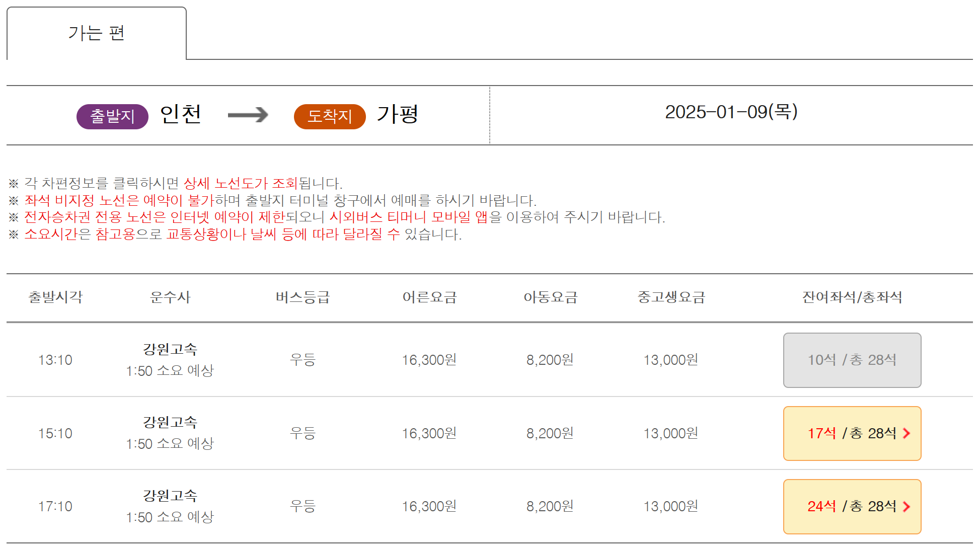Click the 17:10 departure time
Image resolution: width=980 pixels, height=553 pixels.
[55, 507]
